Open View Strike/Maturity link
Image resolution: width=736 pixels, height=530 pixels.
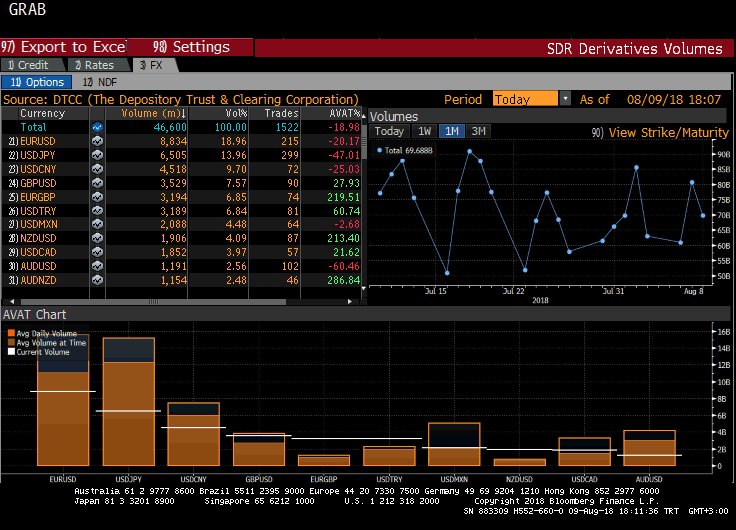click(660, 133)
